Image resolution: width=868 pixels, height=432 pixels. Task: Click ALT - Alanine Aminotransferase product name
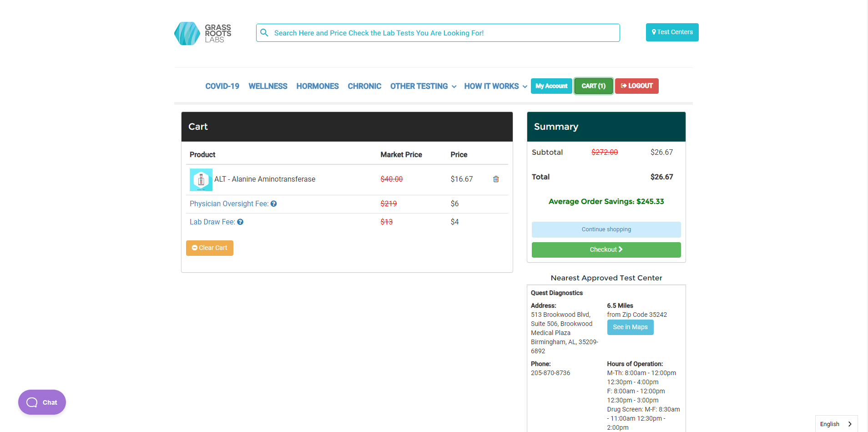click(x=265, y=179)
